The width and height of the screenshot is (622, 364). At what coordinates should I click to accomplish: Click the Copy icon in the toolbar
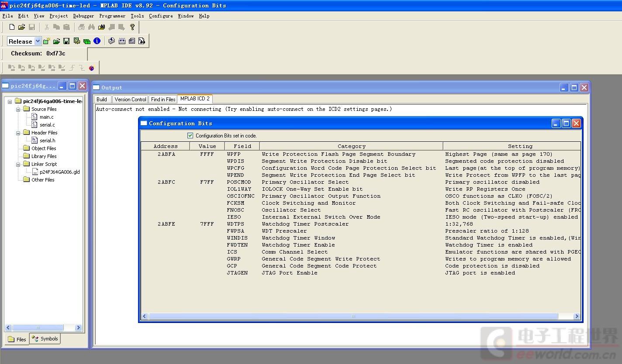tap(56, 27)
